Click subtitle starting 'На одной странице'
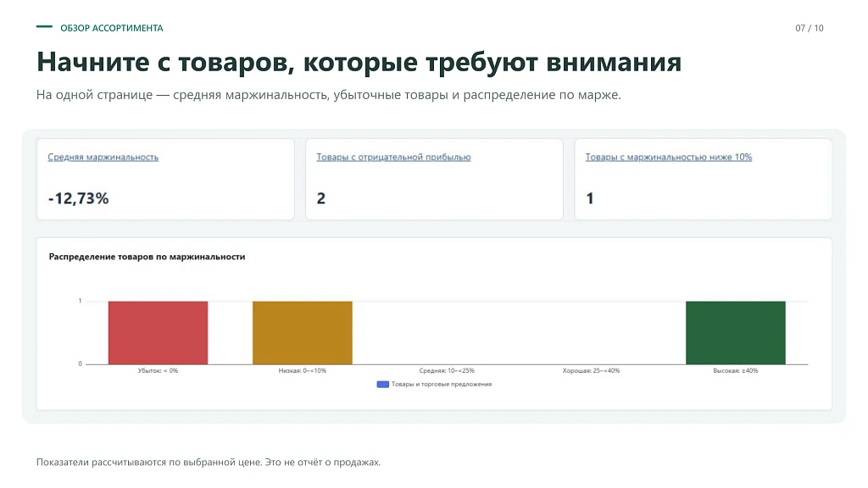 pos(329,95)
